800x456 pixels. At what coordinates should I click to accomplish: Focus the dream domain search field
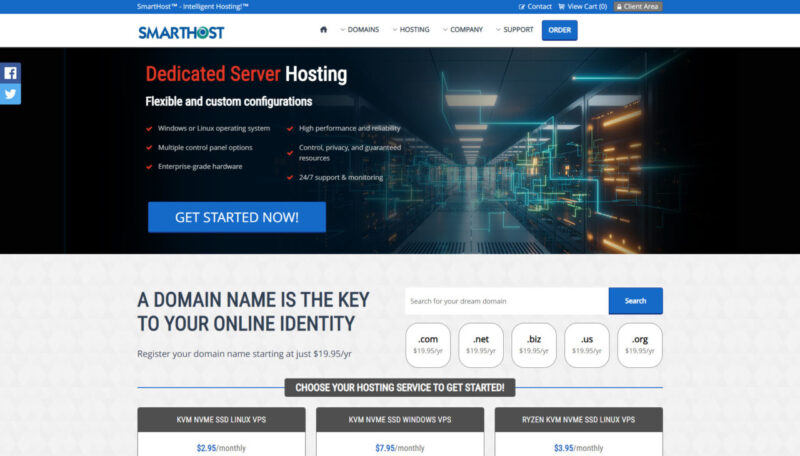pos(506,301)
